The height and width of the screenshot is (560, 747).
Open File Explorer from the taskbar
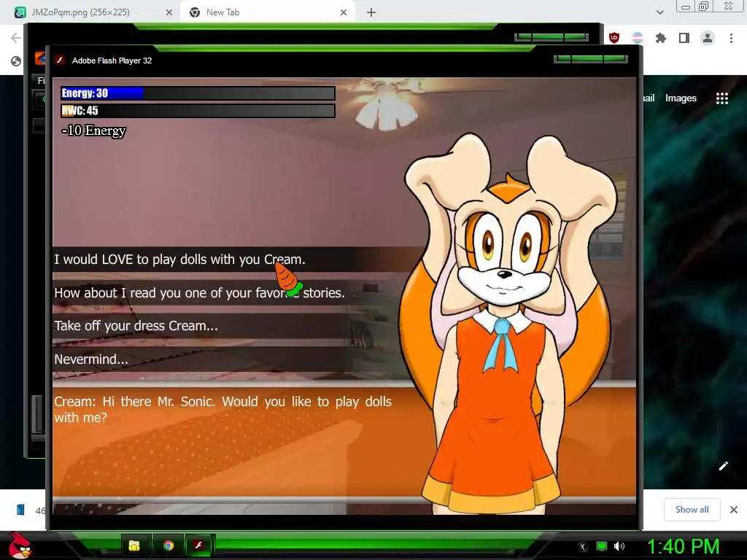[x=134, y=545]
